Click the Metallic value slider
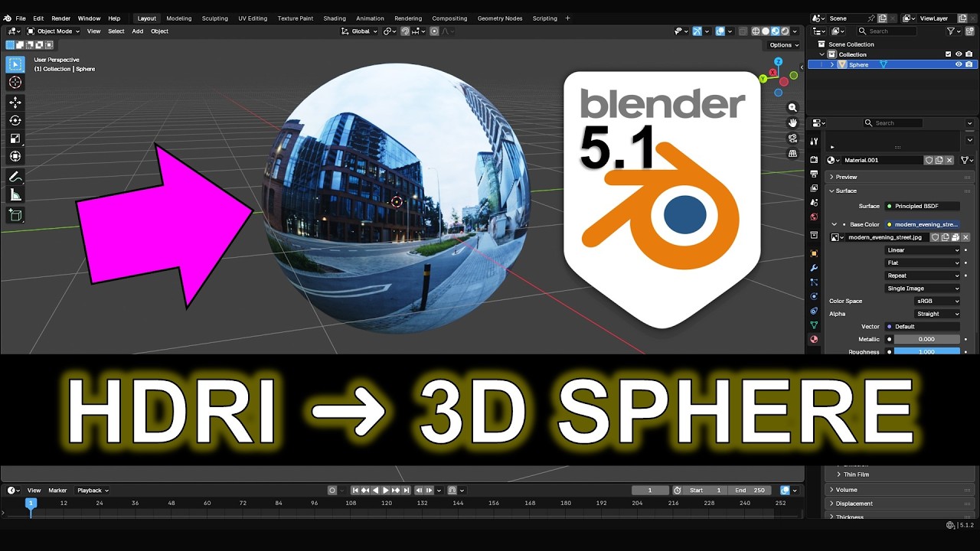980x551 pixels. pyautogui.click(x=927, y=339)
